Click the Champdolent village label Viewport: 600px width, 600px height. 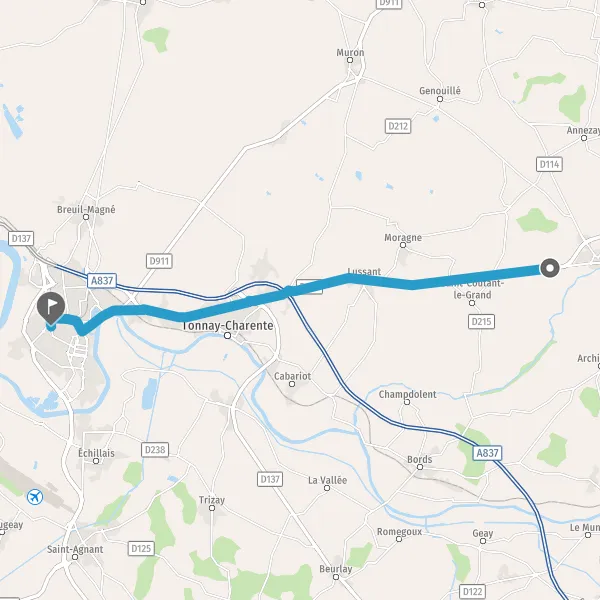pos(407,394)
